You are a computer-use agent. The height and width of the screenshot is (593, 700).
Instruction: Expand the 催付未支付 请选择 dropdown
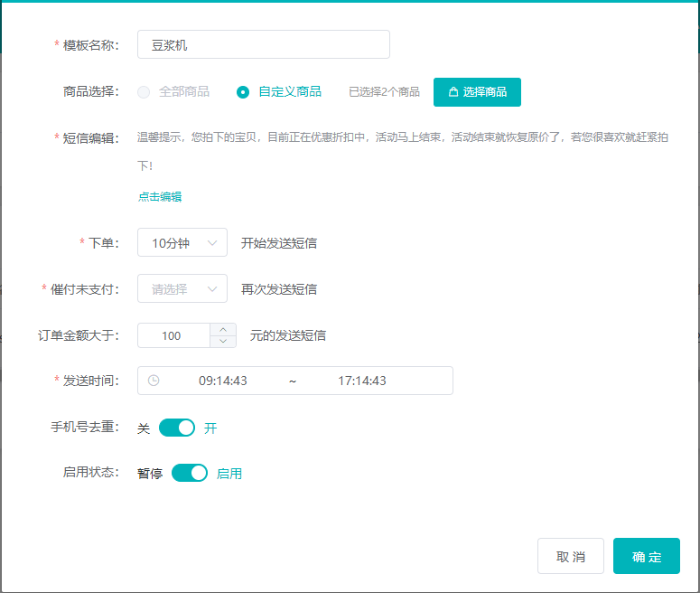[182, 289]
